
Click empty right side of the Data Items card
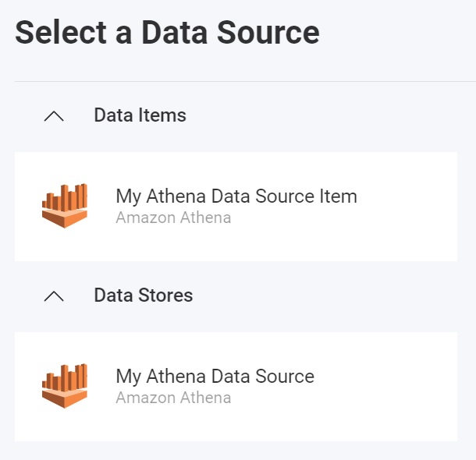(x=414, y=207)
